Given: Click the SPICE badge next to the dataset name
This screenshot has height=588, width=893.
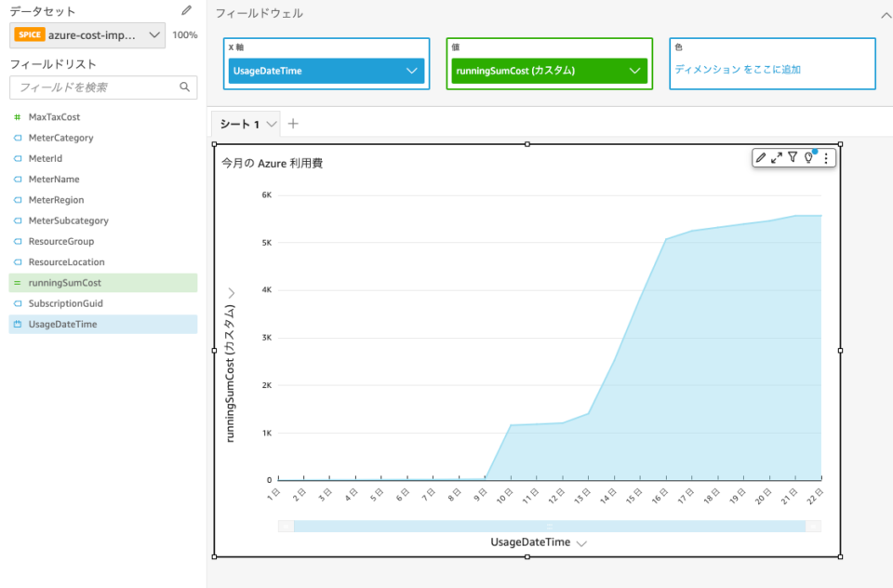Looking at the screenshot, I should click(29, 34).
